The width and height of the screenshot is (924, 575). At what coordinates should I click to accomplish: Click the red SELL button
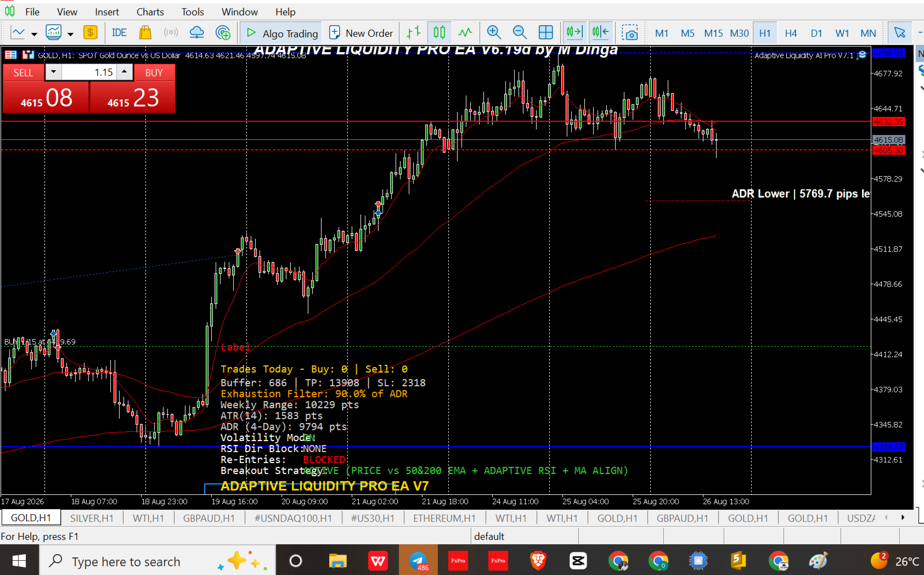pos(23,73)
